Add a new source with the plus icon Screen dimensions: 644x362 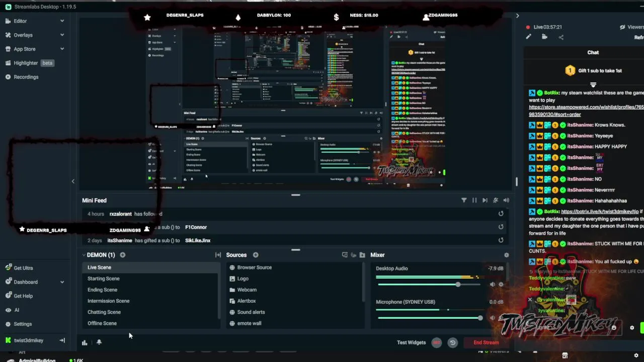point(256,255)
